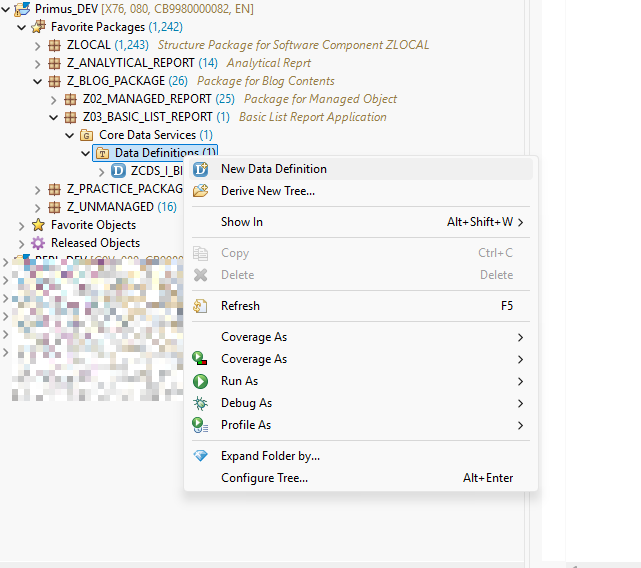This screenshot has height=568, width=641.
Task: Open the Profile As submenu
Action: pyautogui.click(x=361, y=425)
